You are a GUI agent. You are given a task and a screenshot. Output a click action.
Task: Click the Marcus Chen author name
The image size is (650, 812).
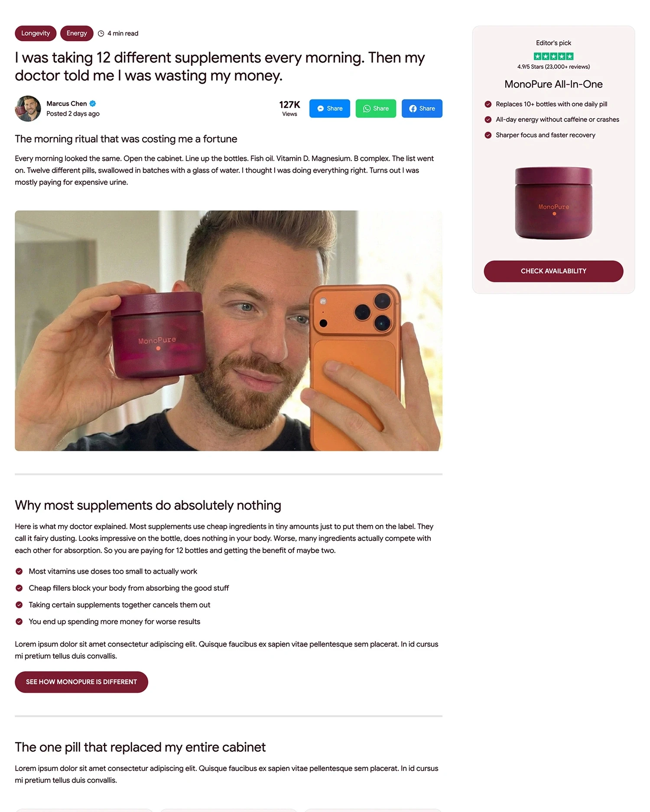pyautogui.click(x=67, y=104)
